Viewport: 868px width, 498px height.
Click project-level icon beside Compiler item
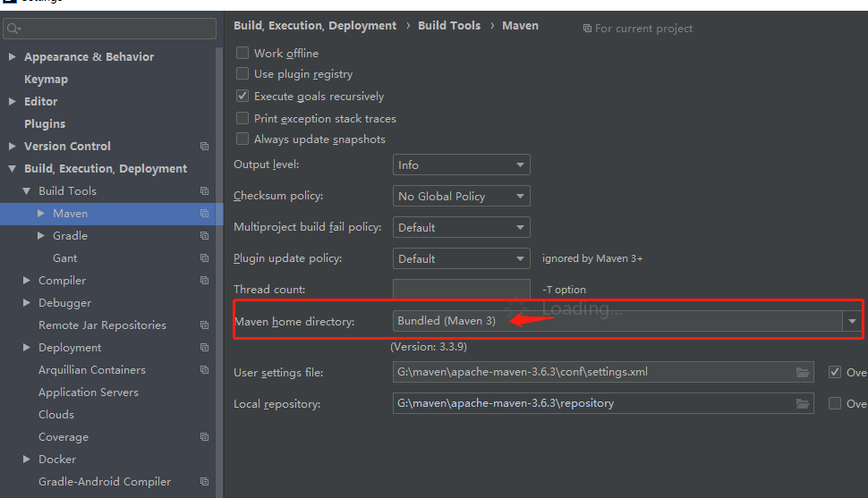click(204, 281)
